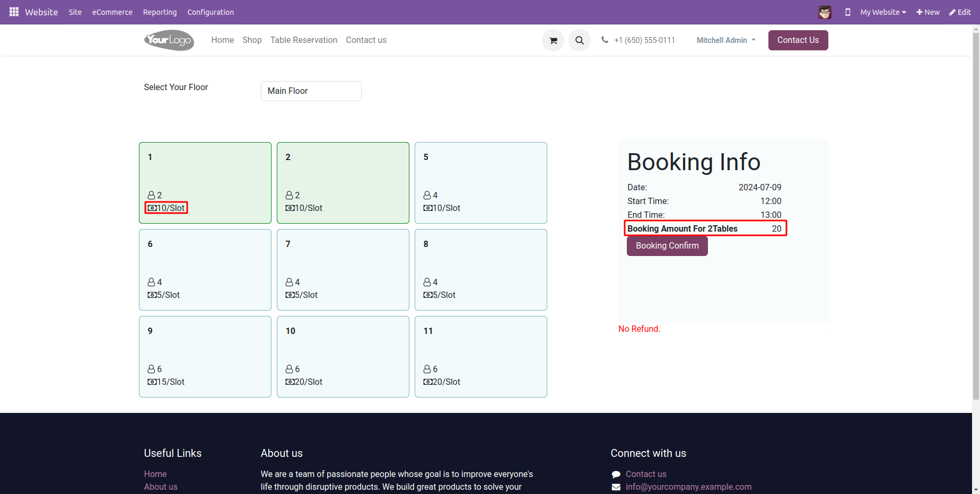Viewport: 980px width, 494px height.
Task: Click the email envelope icon in footer
Action: click(616, 487)
